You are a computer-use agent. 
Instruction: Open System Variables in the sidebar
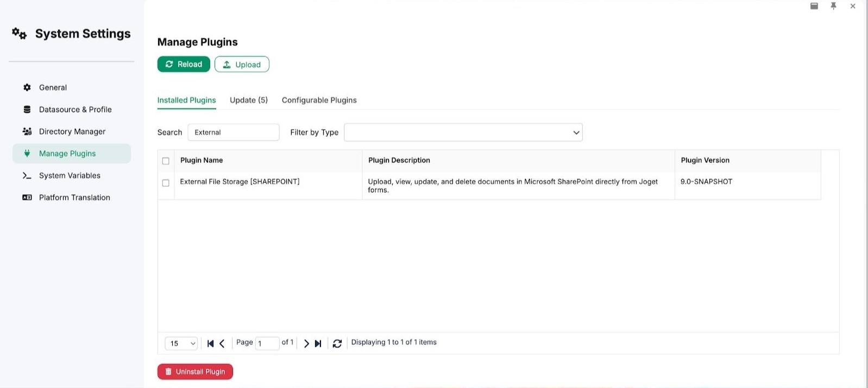pos(70,175)
